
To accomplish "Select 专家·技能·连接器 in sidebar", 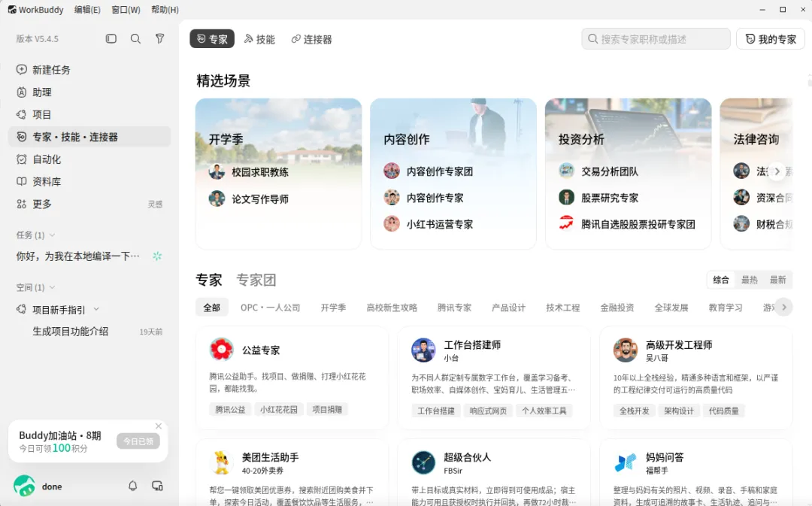I will coord(89,137).
